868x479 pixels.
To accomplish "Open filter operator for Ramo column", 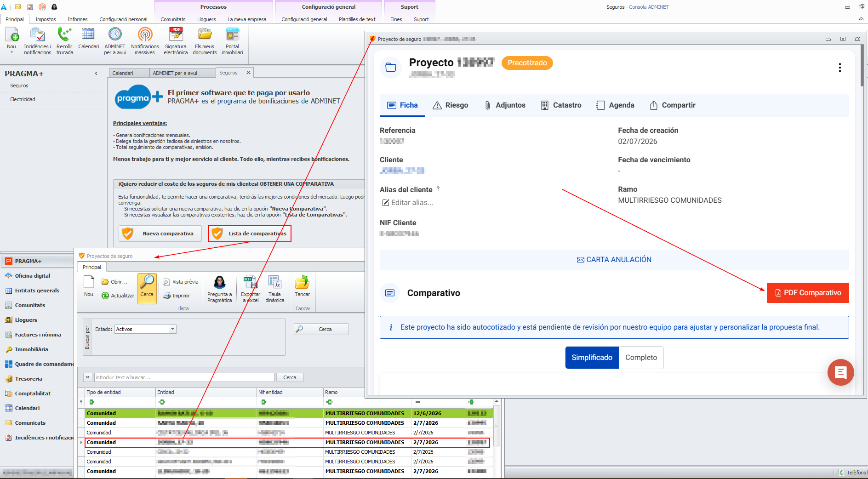I will coord(329,402).
